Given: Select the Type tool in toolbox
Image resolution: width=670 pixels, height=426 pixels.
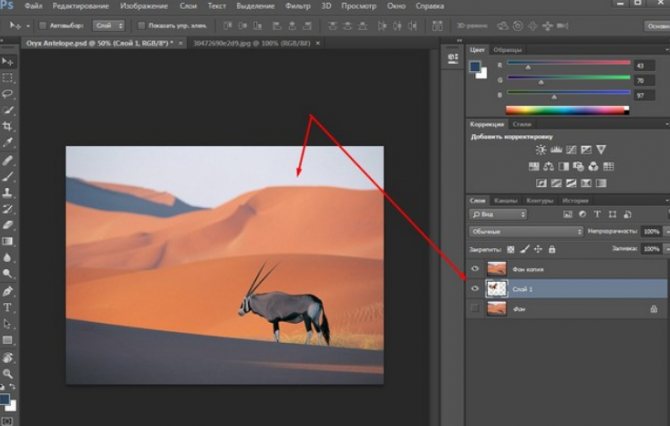Looking at the screenshot, I should pyautogui.click(x=7, y=308).
